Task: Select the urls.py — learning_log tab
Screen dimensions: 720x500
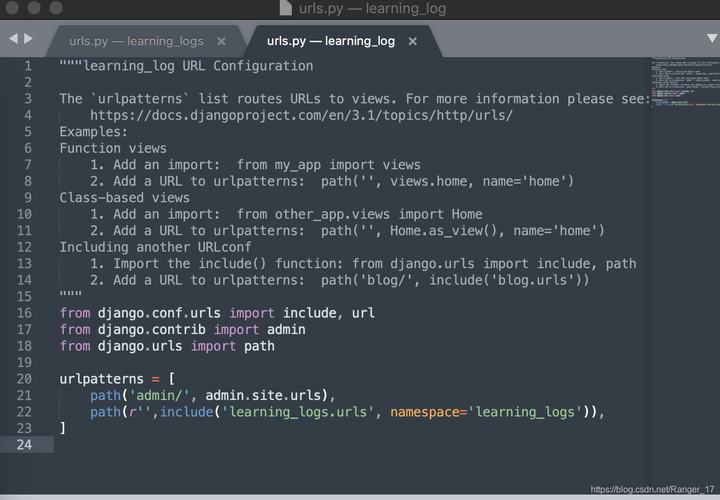Action: pos(331,41)
